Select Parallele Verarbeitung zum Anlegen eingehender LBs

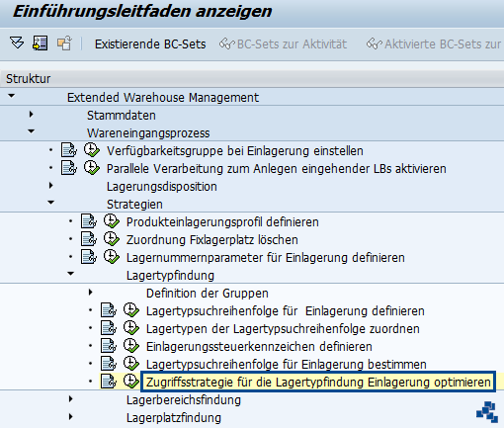point(277,169)
